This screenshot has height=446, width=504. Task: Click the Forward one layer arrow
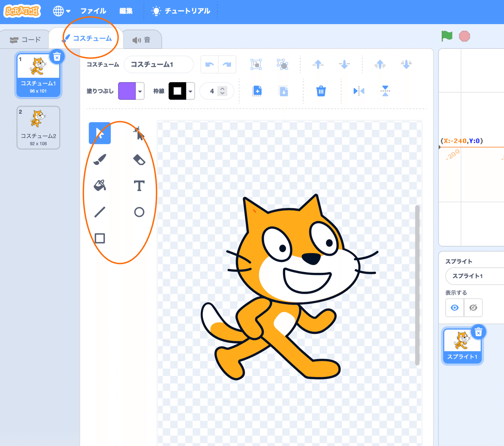pyautogui.click(x=318, y=64)
